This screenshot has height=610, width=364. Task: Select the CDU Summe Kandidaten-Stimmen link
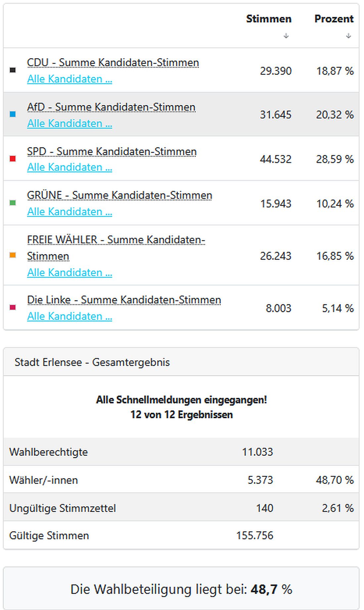tap(113, 62)
